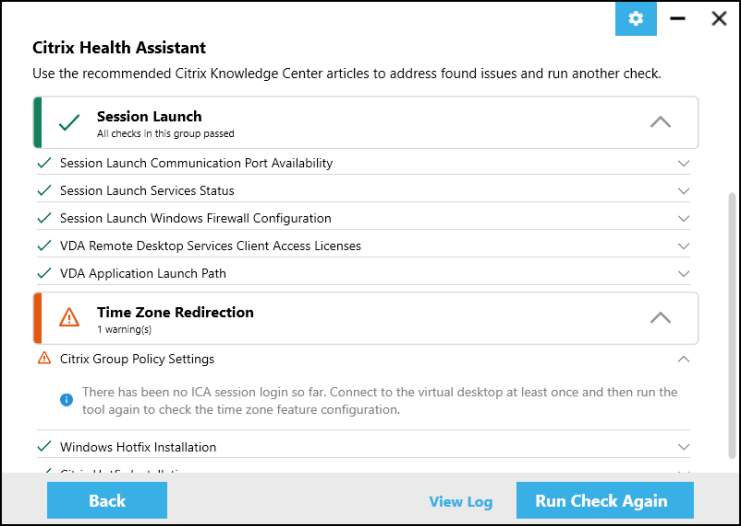Collapse the Citrix Group Policy Settings details
The height and width of the screenshot is (526, 741).
pos(684,359)
